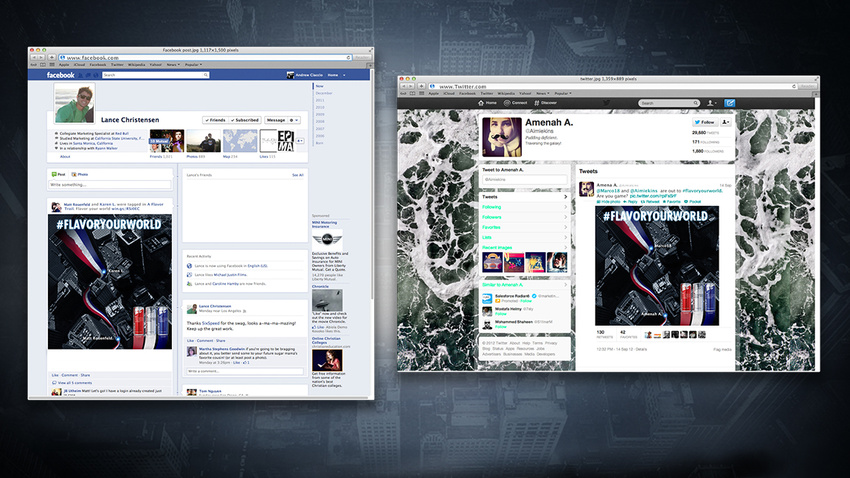850x478 pixels.
Task: Click the Twitter window address bar
Action: pyautogui.click(x=613, y=86)
